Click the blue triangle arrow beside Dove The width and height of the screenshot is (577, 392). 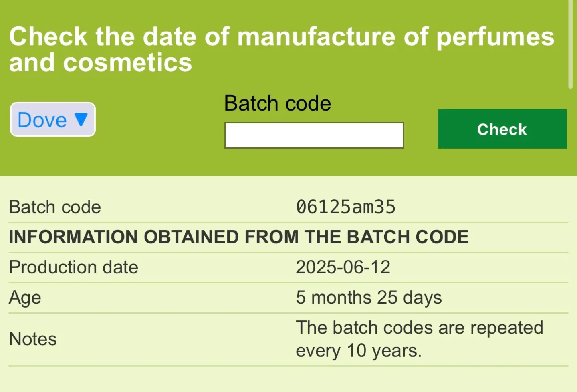click(x=81, y=119)
